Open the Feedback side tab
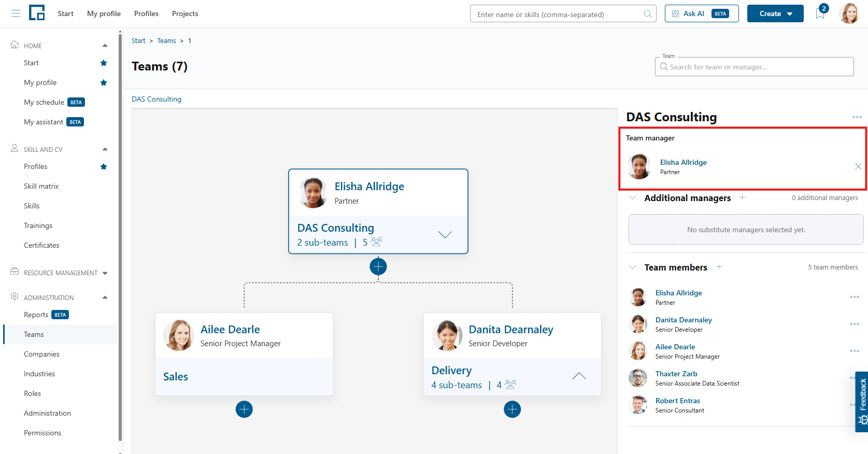868x454 pixels. coord(862,402)
